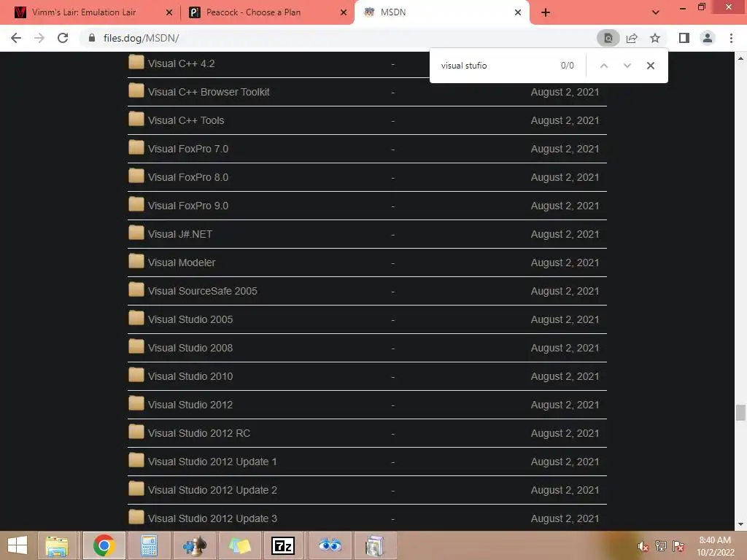Open the tab search dropdown chevron
The width and height of the screenshot is (747, 560).
click(x=656, y=12)
